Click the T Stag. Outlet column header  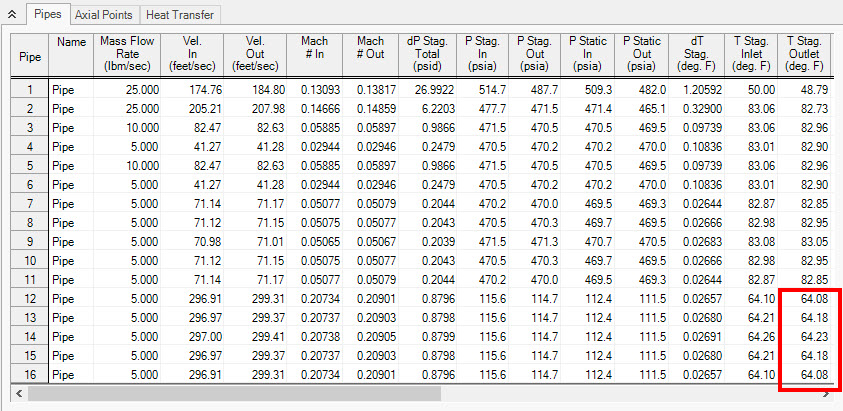tap(805, 54)
